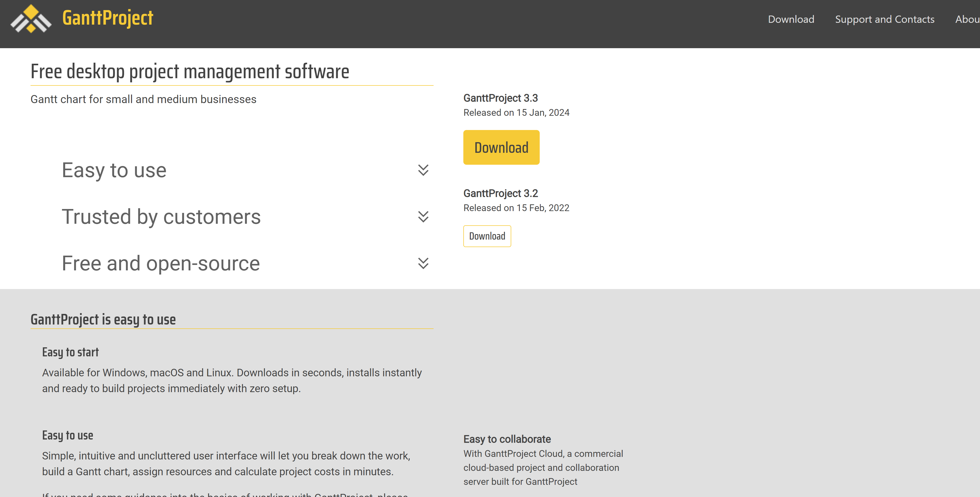Click GanttProject is easy to use heading
The height and width of the screenshot is (497, 980).
point(103,320)
